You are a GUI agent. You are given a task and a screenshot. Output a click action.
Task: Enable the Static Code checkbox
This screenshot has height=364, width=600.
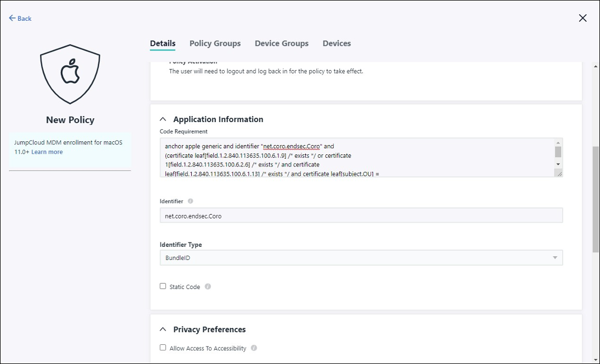coord(163,286)
